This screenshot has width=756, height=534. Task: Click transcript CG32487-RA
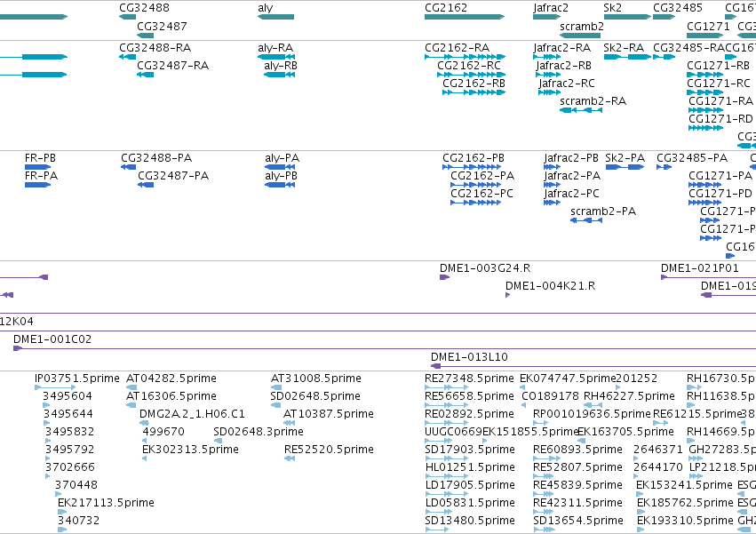145,75
